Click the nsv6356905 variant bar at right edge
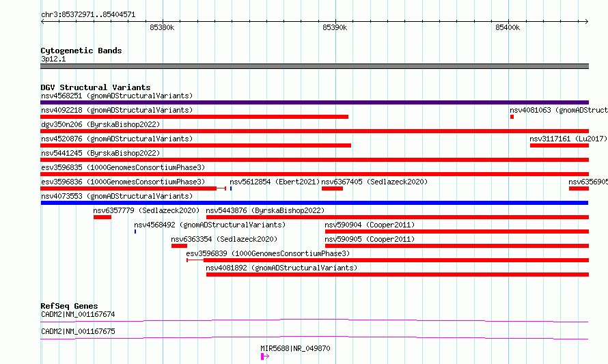The width and height of the screenshot is (608, 364). [x=579, y=188]
